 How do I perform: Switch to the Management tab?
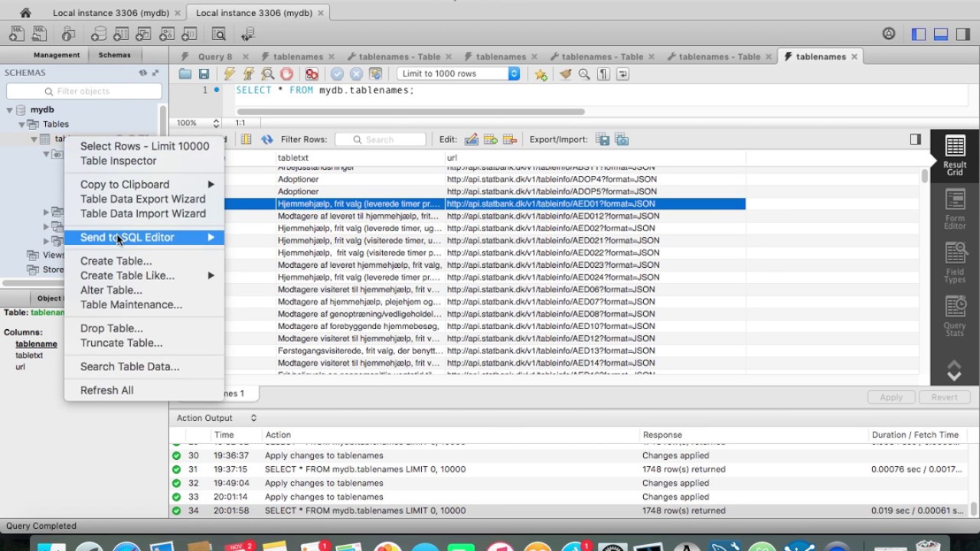[x=57, y=55]
